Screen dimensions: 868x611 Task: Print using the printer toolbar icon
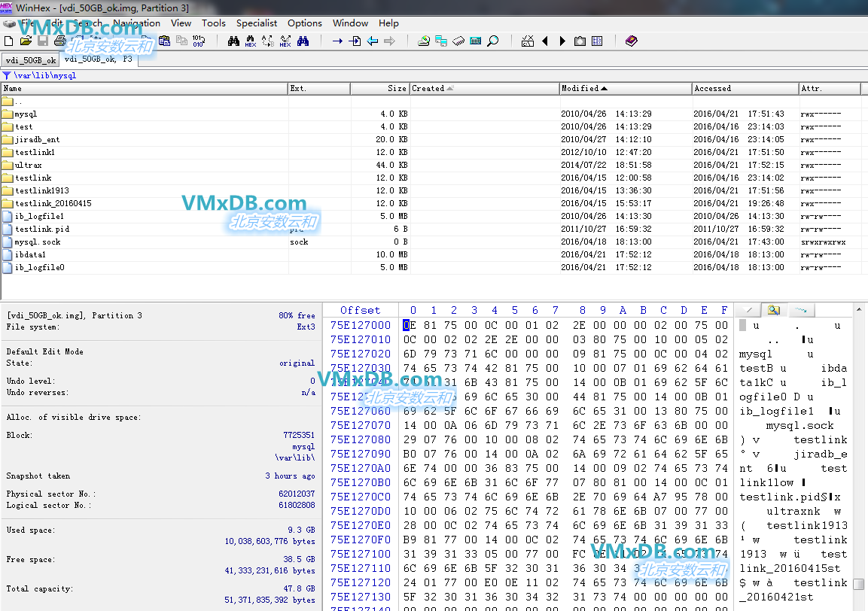point(59,41)
